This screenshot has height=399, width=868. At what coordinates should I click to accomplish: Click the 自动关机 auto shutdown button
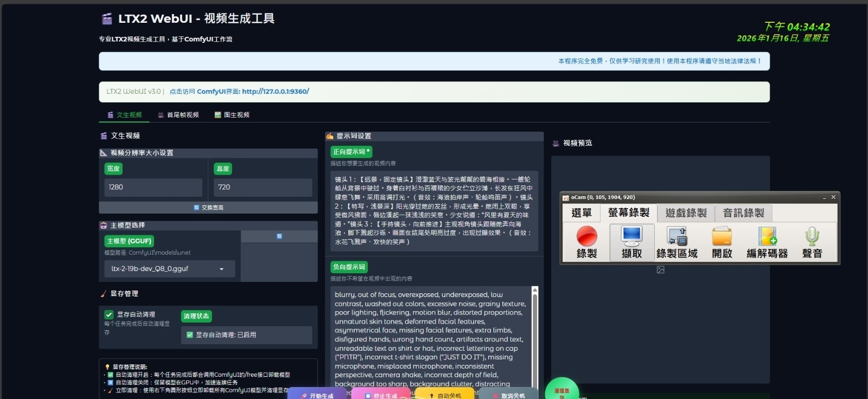[445, 395]
